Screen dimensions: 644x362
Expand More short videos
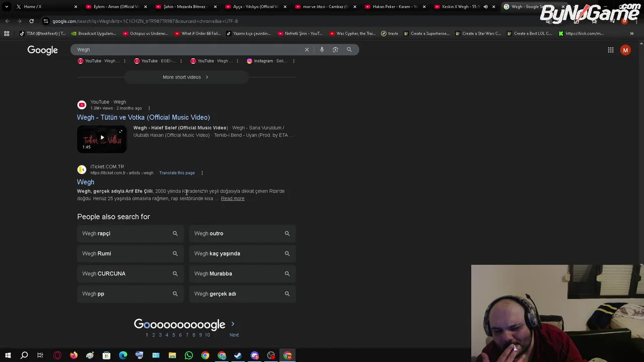click(x=186, y=77)
